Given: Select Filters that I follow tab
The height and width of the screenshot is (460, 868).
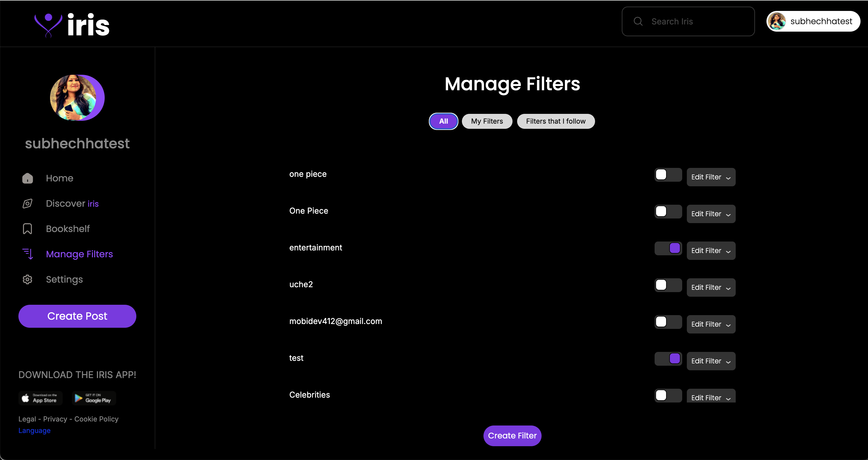Looking at the screenshot, I should 555,121.
